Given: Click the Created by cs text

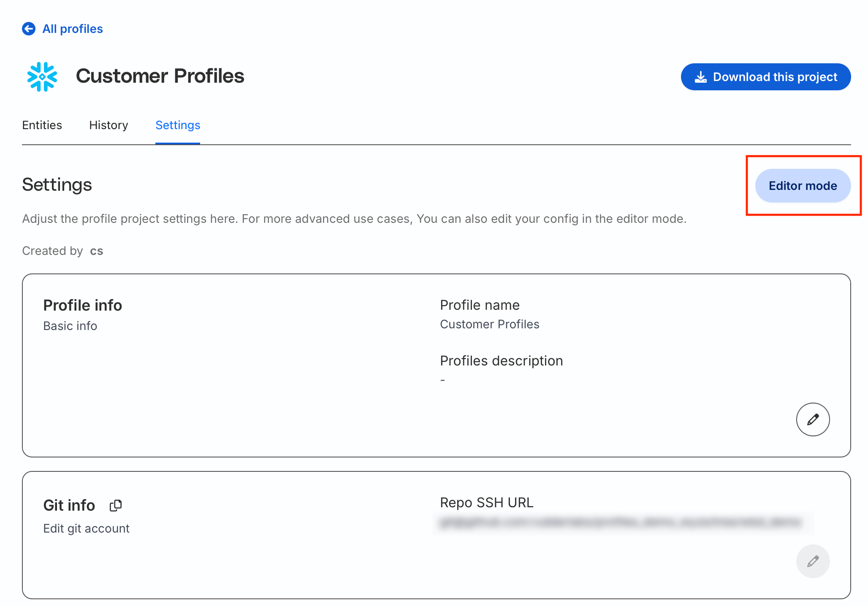Looking at the screenshot, I should 62,251.
